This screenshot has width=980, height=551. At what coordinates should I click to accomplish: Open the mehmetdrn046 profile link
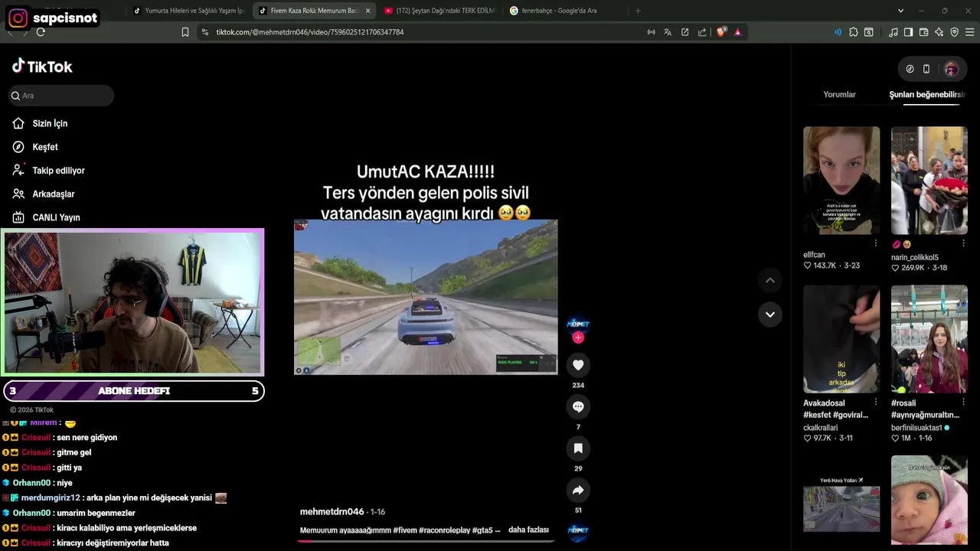click(x=332, y=511)
